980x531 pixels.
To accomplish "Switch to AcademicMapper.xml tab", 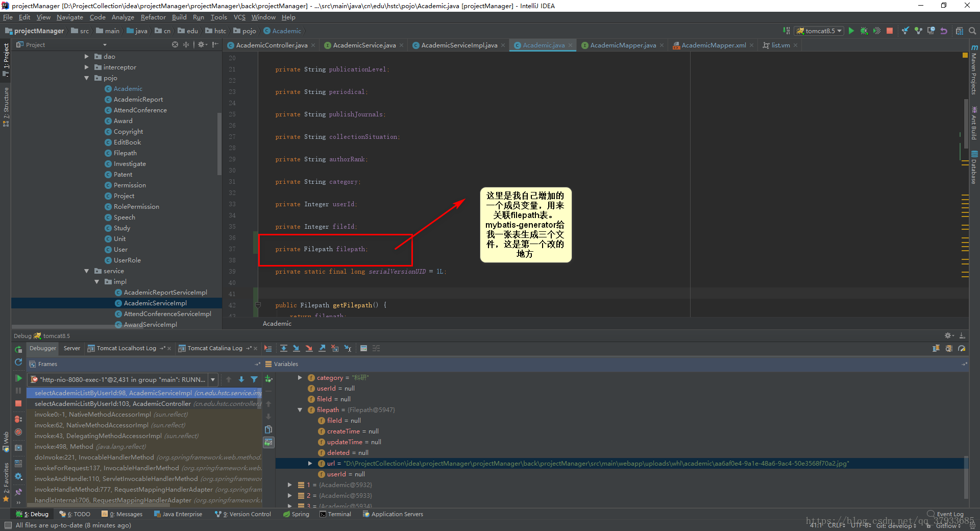I will pos(713,45).
